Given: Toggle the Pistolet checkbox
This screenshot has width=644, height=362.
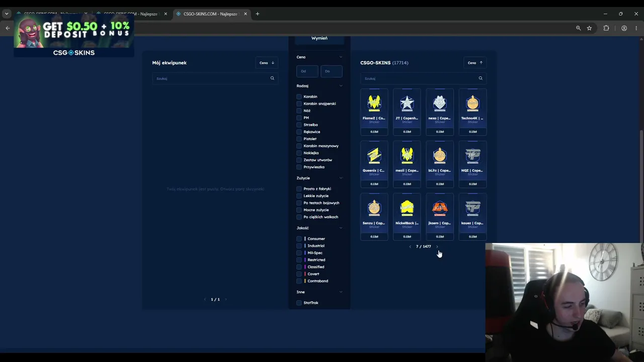Looking at the screenshot, I should (x=299, y=139).
